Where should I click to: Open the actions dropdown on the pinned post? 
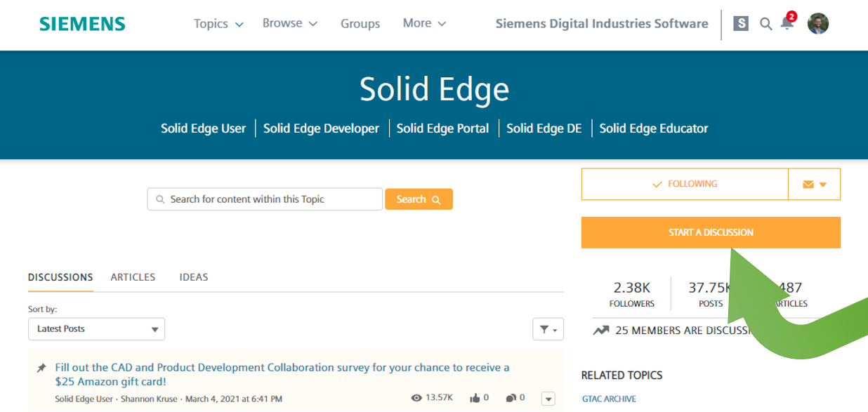548,398
